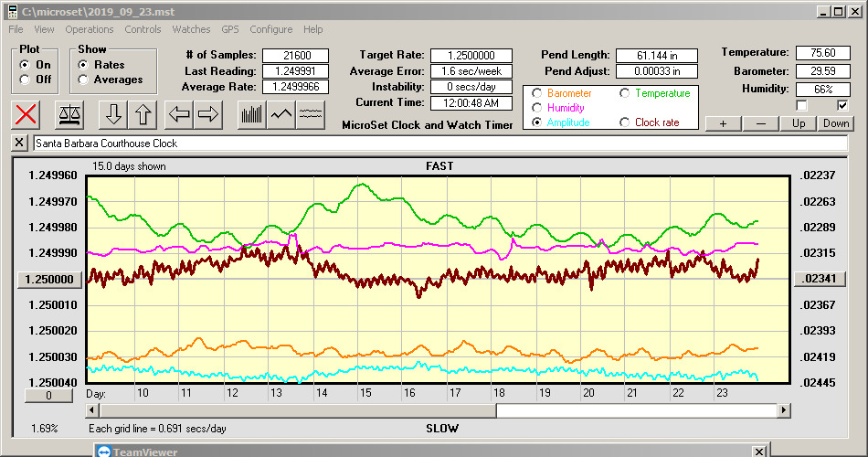
Task: Click the # of Samples field
Action: click(x=296, y=56)
